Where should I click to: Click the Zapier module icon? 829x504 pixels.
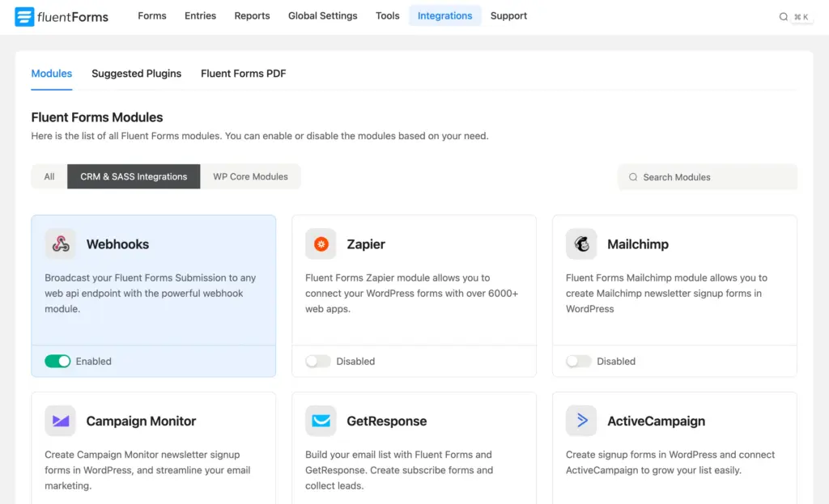[321, 244]
